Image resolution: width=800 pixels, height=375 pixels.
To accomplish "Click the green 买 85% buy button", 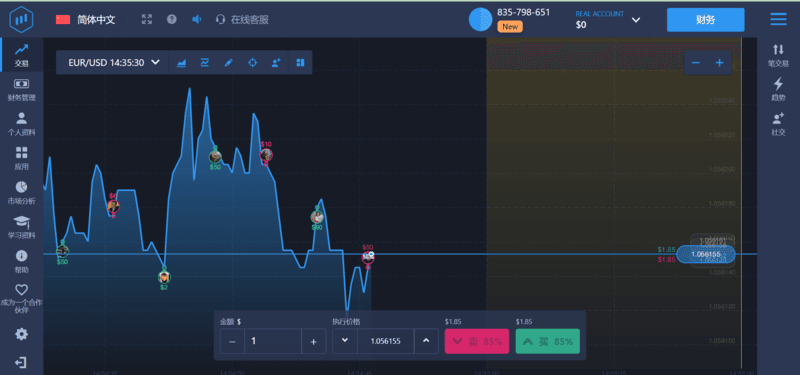I will pyautogui.click(x=547, y=341).
